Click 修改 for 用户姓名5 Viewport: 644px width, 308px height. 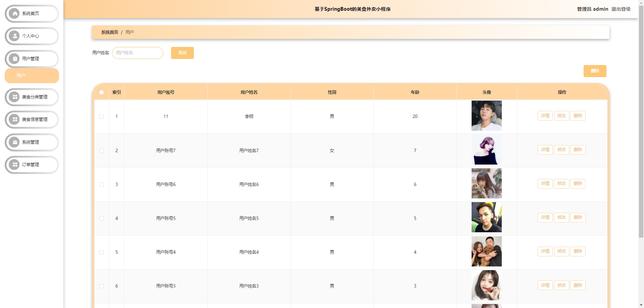coord(561,218)
